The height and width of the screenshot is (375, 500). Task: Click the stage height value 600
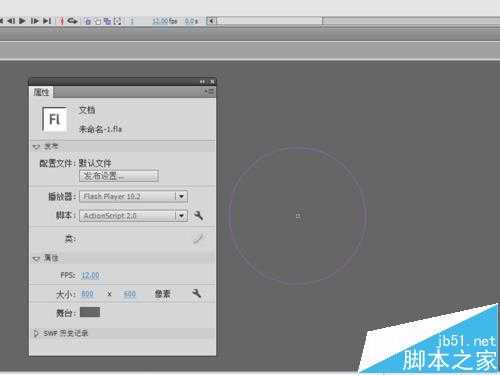(x=130, y=294)
